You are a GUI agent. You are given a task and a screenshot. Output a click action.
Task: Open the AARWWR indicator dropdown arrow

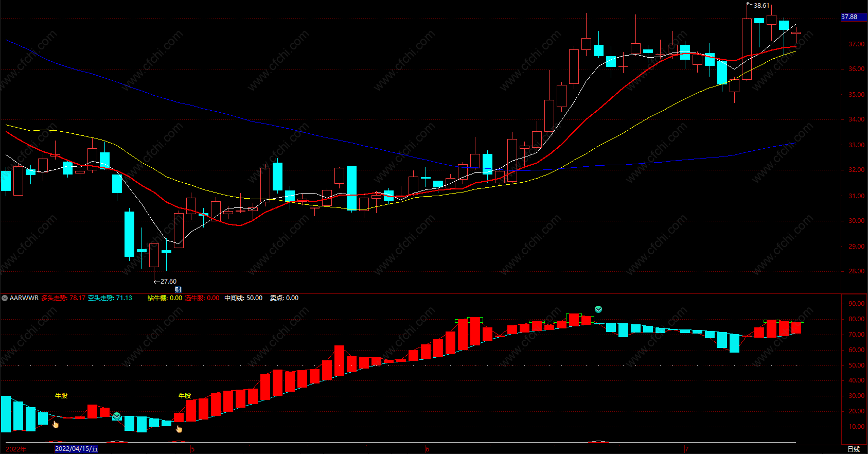(5, 298)
